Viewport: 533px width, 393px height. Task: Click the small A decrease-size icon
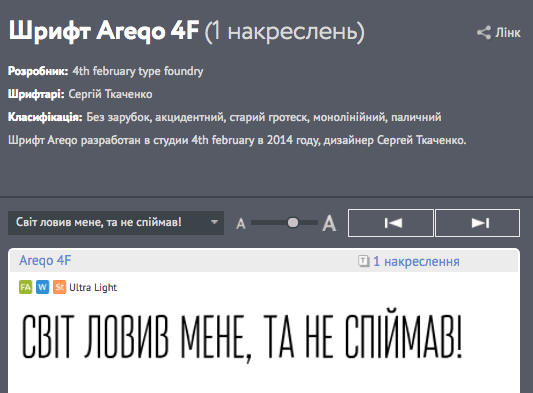[241, 224]
